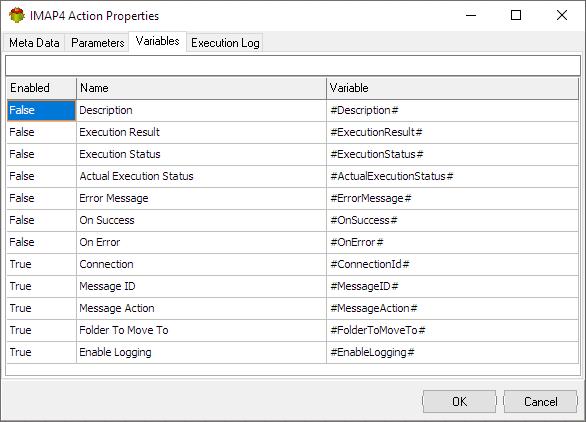Click the On Success name cell
The height and width of the screenshot is (422, 586).
[x=201, y=221]
